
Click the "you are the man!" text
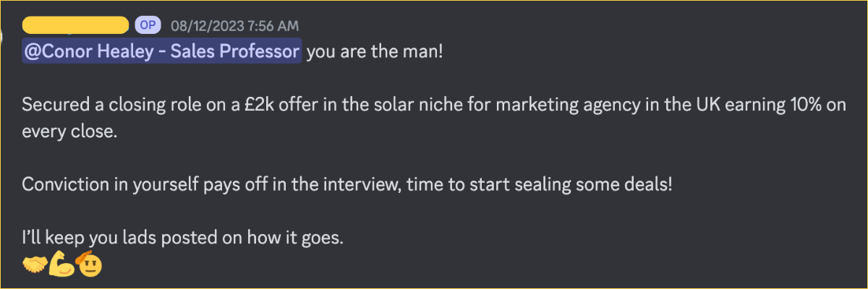pos(374,53)
